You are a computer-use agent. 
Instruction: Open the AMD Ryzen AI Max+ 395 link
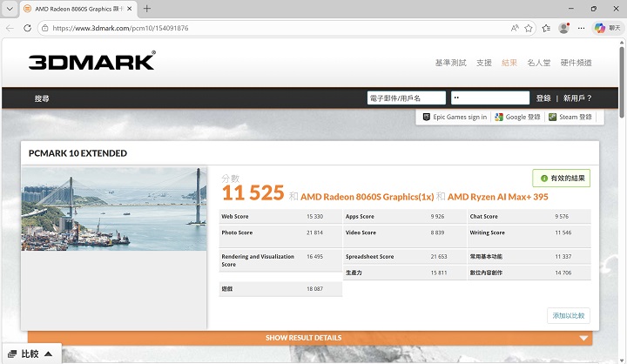click(498, 197)
